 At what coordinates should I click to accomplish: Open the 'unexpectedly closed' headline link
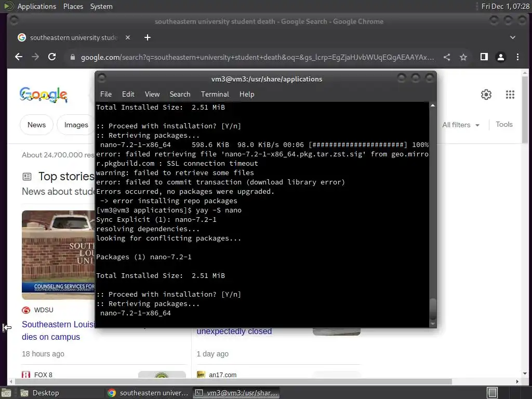[234, 331]
